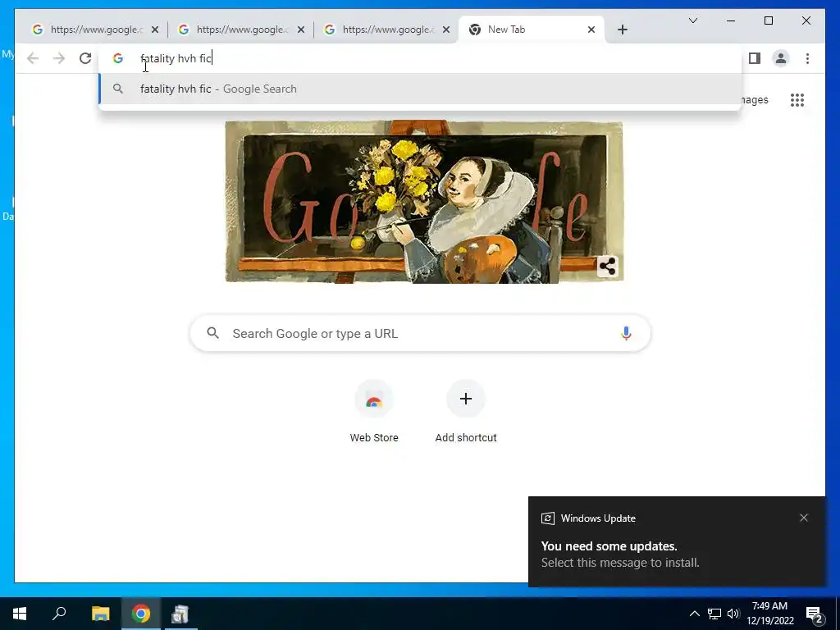
Task: Open Chrome's three-dot menu
Action: (807, 58)
